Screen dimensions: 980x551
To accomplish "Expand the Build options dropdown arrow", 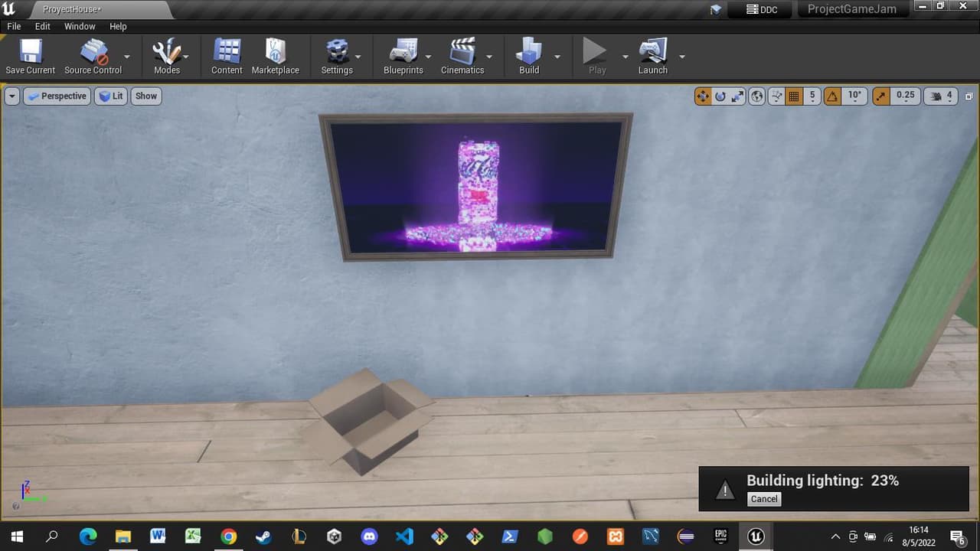I will 557,57.
